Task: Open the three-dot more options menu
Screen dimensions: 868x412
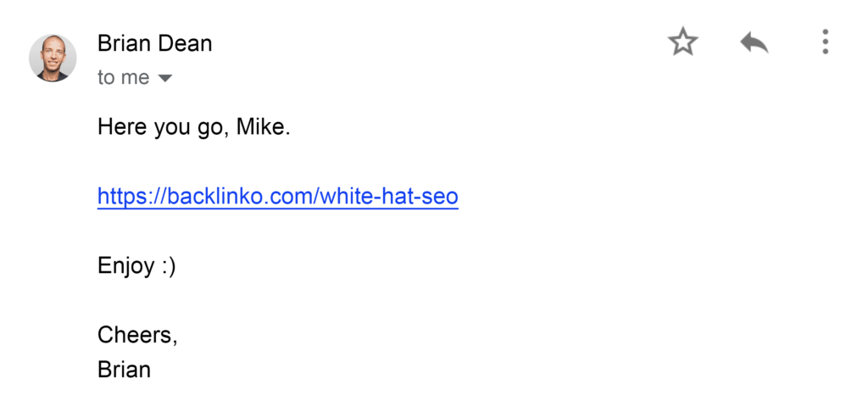Action: click(x=825, y=42)
